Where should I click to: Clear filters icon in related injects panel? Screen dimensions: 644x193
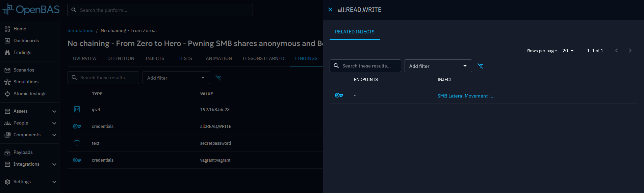click(x=480, y=66)
